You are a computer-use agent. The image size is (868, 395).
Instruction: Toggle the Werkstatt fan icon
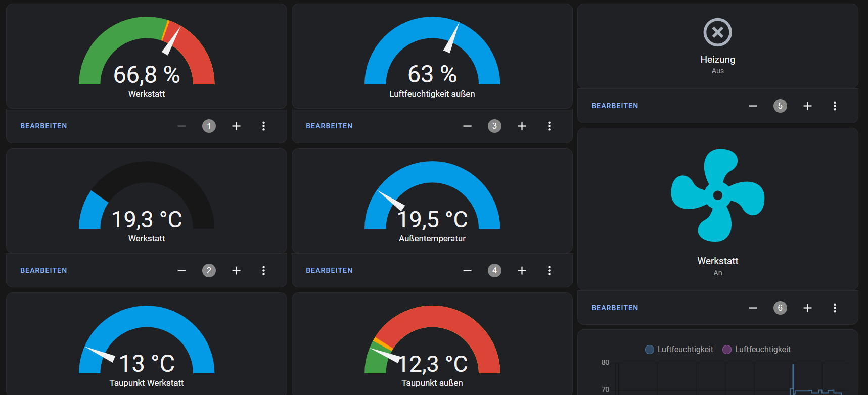pyautogui.click(x=718, y=195)
